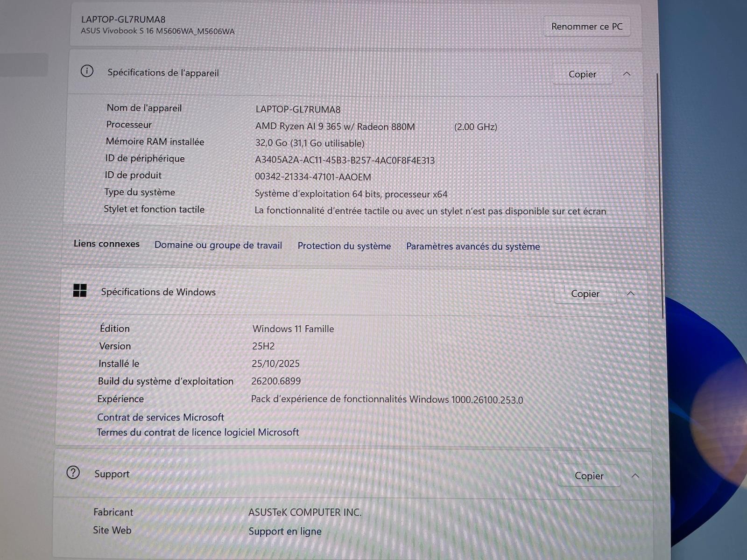The height and width of the screenshot is (560, 747).
Task: Select ASUS Vivobook S 16 model text
Action: 158,31
